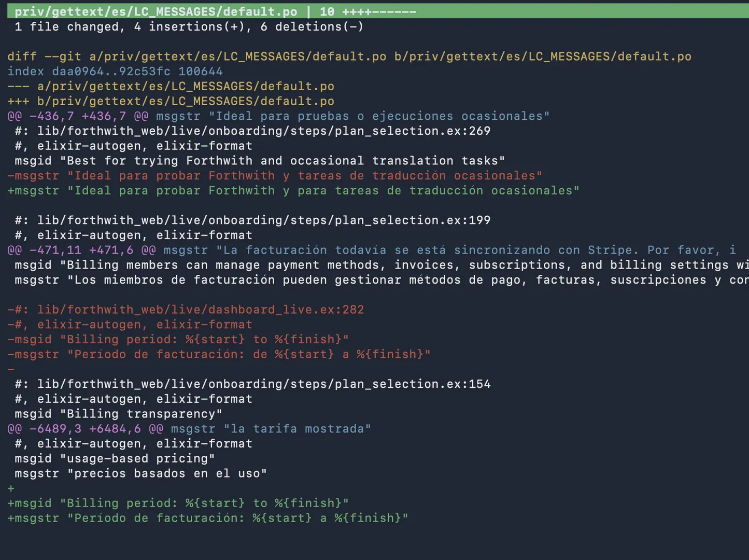Click added '+msgid "Billing period' line
The width and height of the screenshot is (749, 560).
178,503
